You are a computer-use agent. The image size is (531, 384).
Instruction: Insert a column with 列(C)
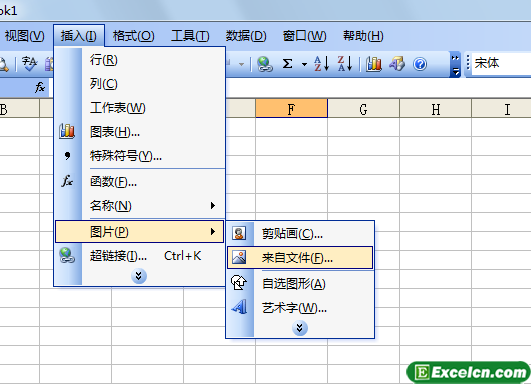[x=140, y=84]
